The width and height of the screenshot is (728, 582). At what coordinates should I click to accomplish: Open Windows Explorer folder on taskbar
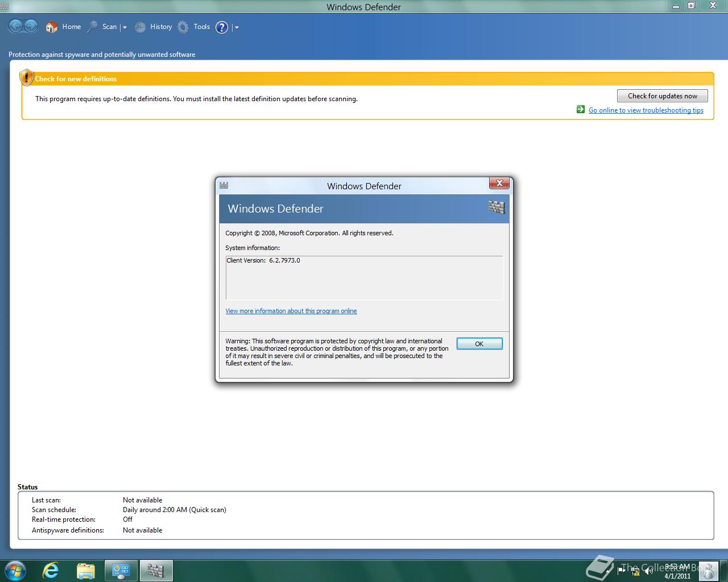(86, 571)
